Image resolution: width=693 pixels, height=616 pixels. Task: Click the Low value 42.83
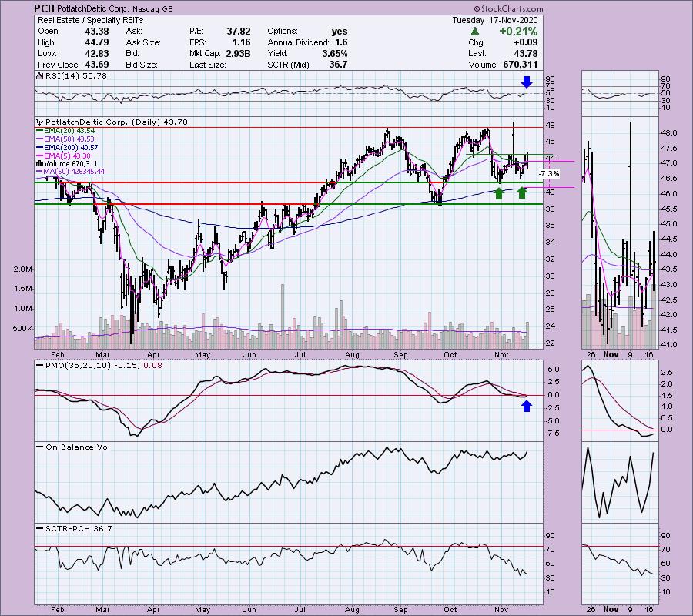click(97, 53)
